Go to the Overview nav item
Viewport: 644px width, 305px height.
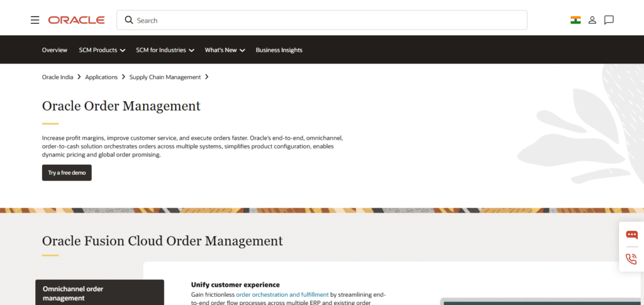click(x=55, y=50)
